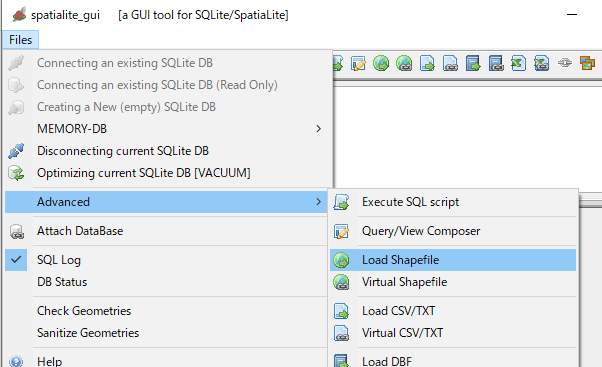The width and height of the screenshot is (602, 367).
Task: Click the pencil icon beside Query/View Composer
Action: coord(341,231)
